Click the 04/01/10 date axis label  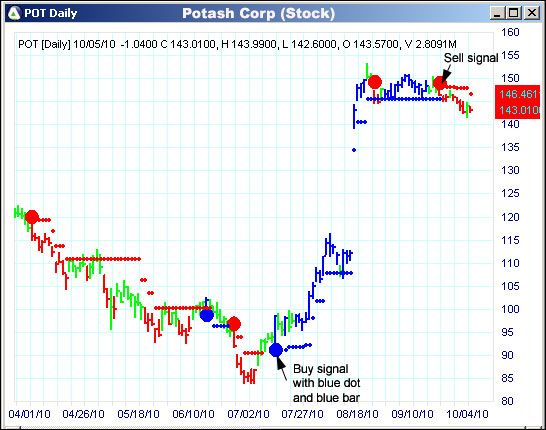pyautogui.click(x=30, y=414)
